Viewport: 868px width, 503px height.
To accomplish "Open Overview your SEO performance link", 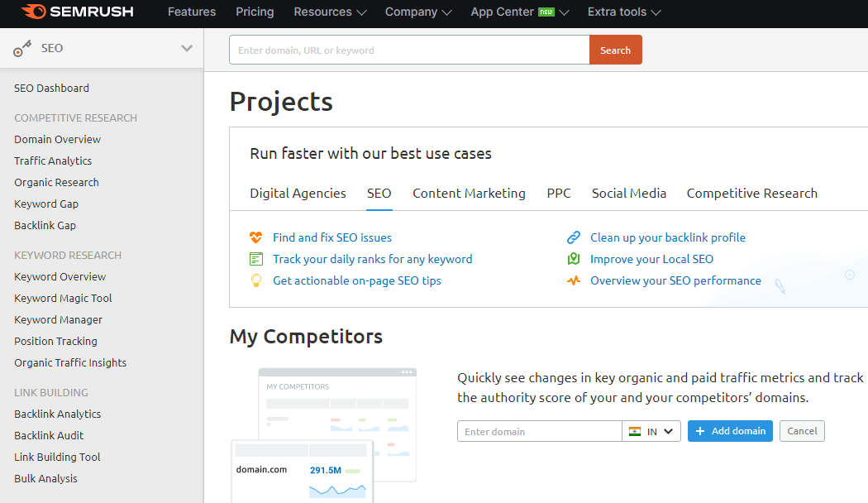I will 675,280.
